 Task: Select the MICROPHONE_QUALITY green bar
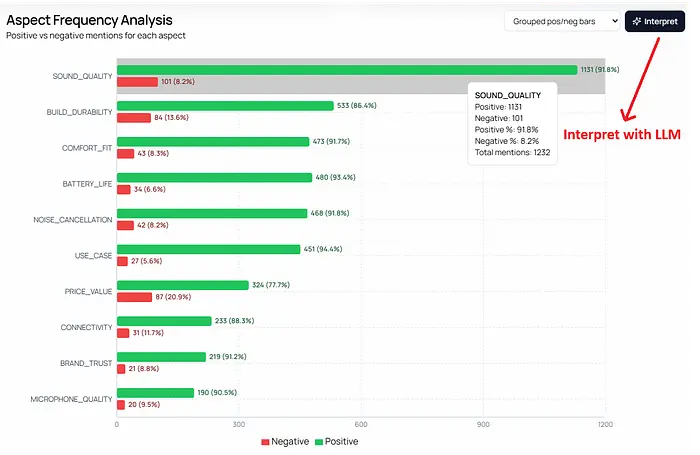pos(155,393)
